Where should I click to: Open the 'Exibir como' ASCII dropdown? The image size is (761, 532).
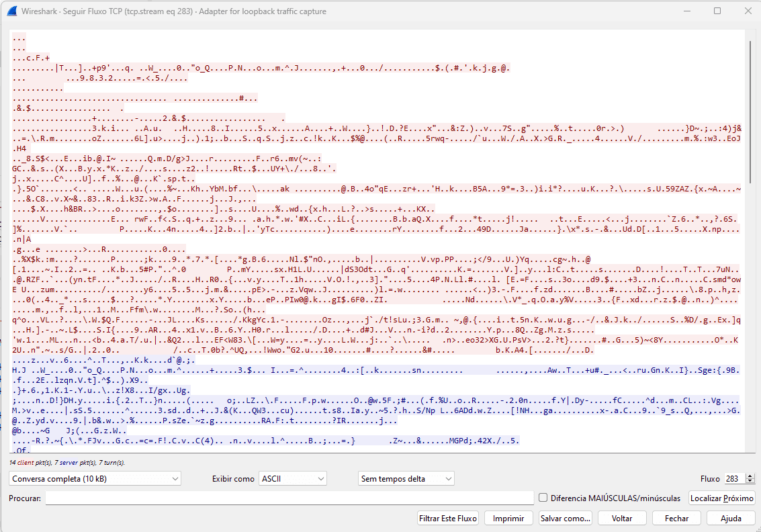click(x=293, y=479)
